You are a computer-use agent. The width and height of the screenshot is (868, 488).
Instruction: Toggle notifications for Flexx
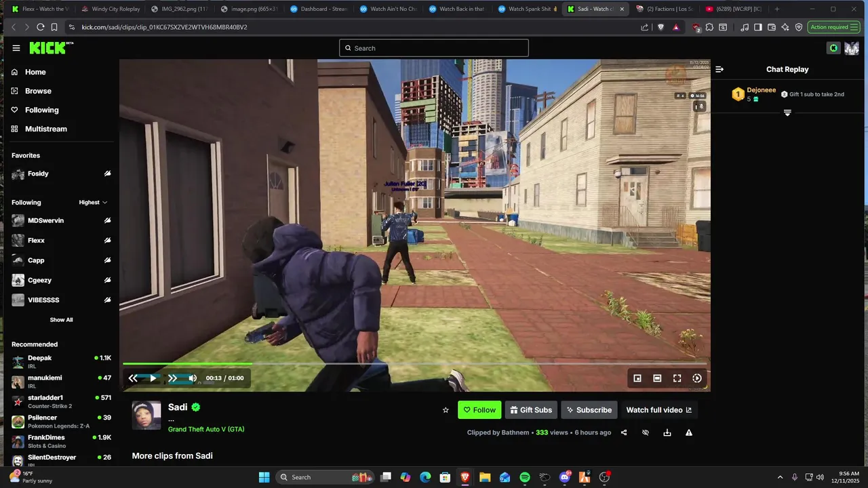(107, 240)
